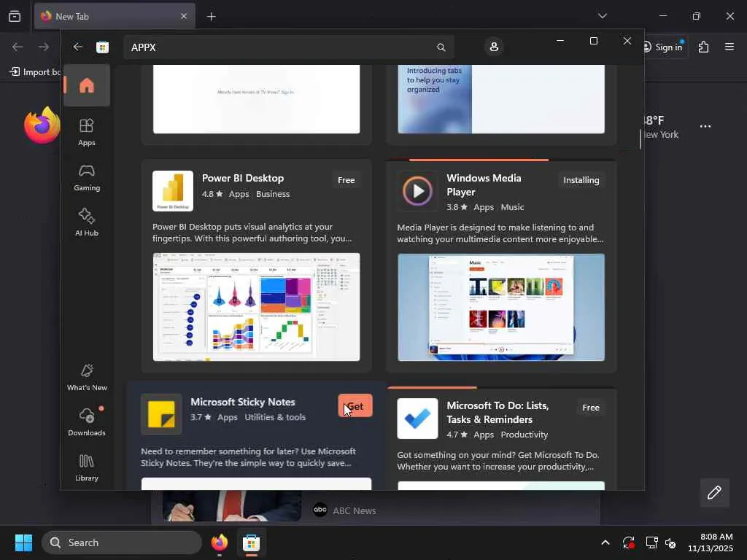Click the Firefox back arrow
This screenshot has height=560, width=747.
18,47
